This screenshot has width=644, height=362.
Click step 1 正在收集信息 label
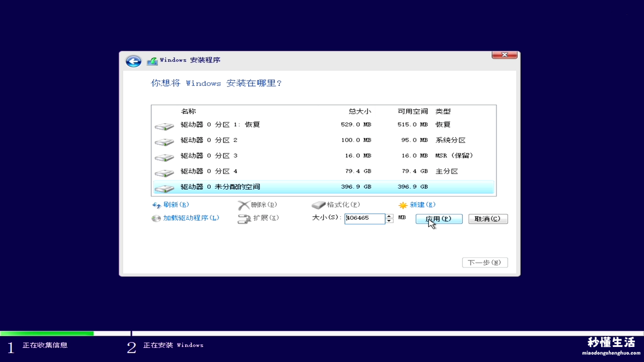click(x=45, y=345)
